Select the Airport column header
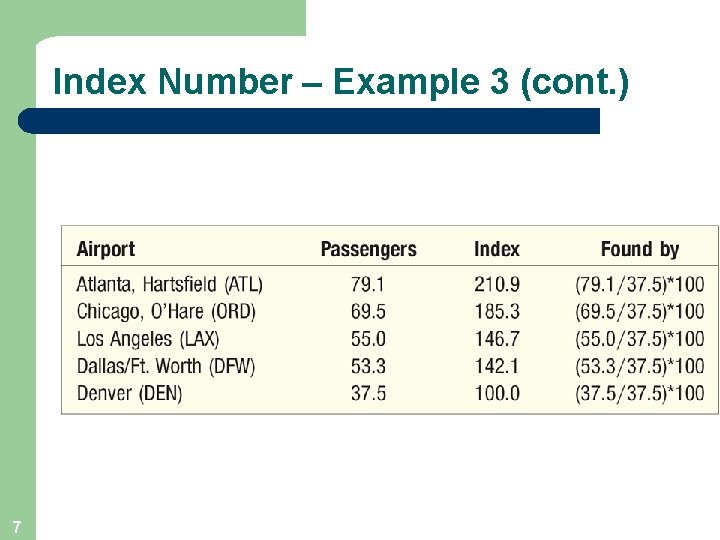Image resolution: width=720 pixels, height=540 pixels. tap(106, 249)
